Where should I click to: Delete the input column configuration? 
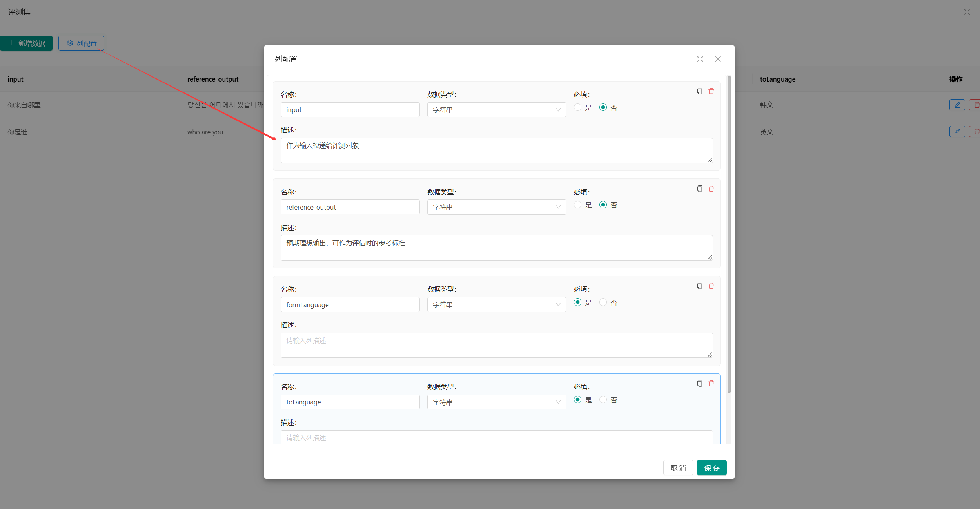(x=711, y=91)
